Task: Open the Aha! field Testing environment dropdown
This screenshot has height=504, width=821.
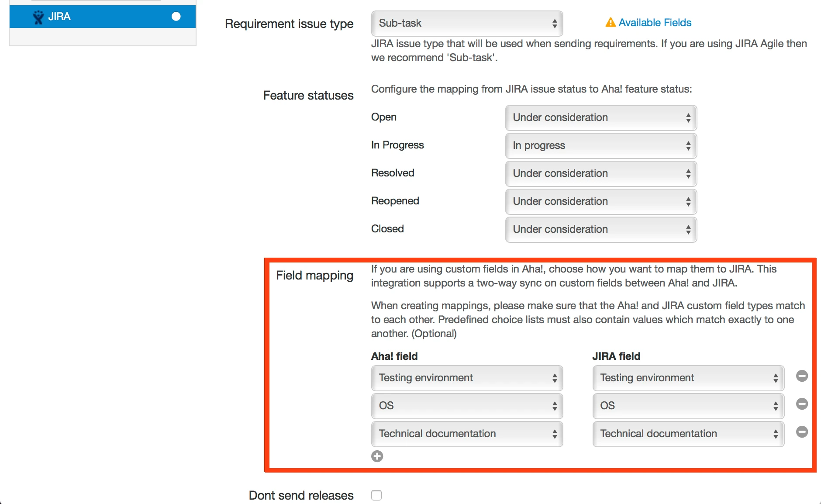Action: [467, 378]
